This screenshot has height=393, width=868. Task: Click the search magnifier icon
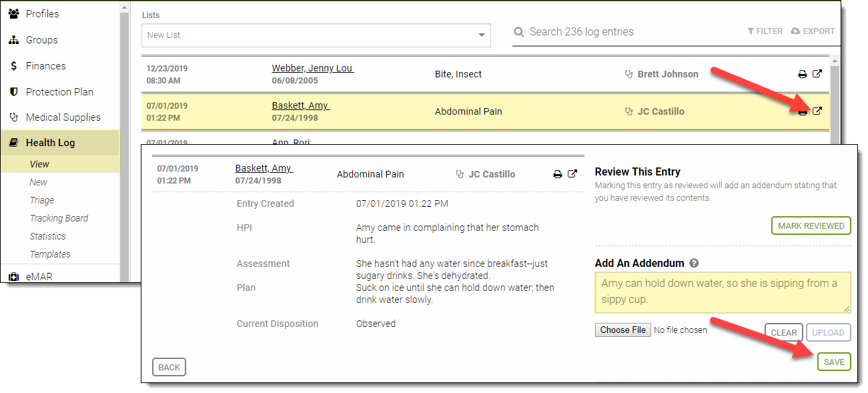click(x=519, y=32)
